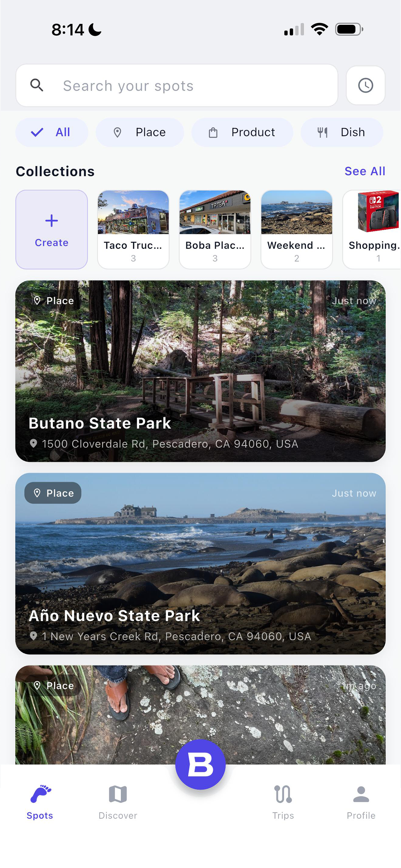Toggle the Place filter chip
The width and height of the screenshot is (401, 868).
click(139, 132)
